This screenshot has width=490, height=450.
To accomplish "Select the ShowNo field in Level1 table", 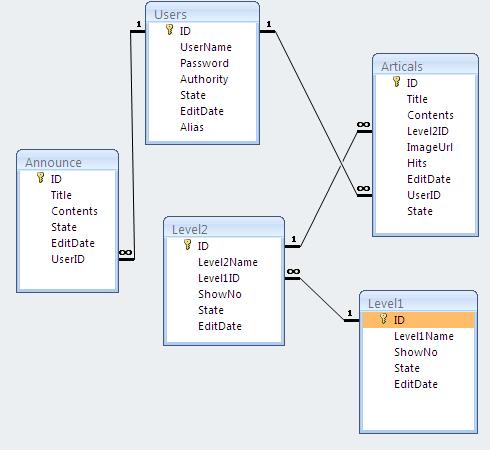I will (416, 352).
